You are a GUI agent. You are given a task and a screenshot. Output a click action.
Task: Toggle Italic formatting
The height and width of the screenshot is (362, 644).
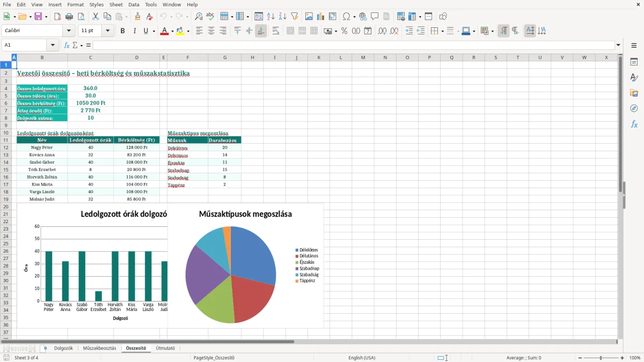pyautogui.click(x=134, y=31)
